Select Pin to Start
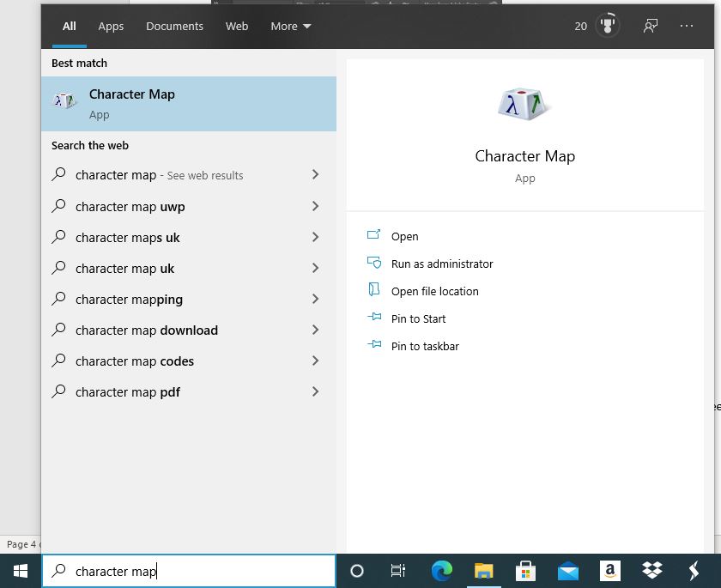721x588 pixels. pyautogui.click(x=419, y=319)
